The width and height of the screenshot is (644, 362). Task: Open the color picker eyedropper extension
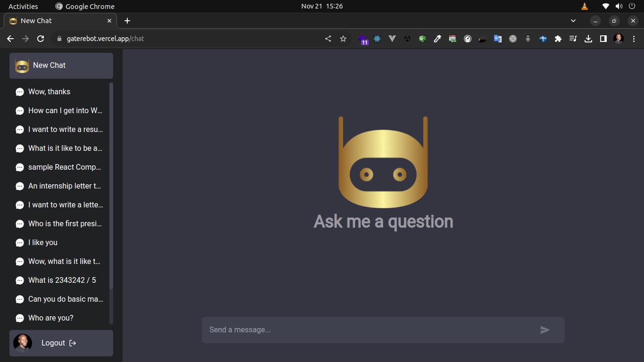coord(438,39)
